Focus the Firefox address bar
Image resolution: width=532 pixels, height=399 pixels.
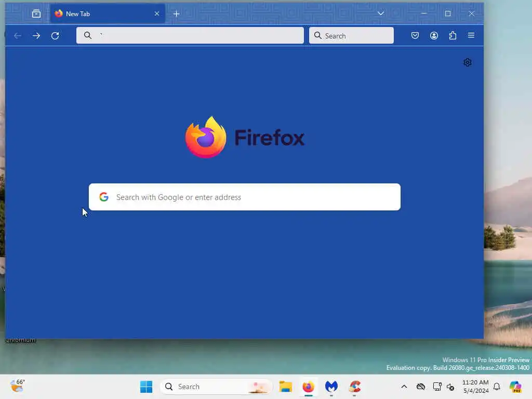click(x=190, y=35)
